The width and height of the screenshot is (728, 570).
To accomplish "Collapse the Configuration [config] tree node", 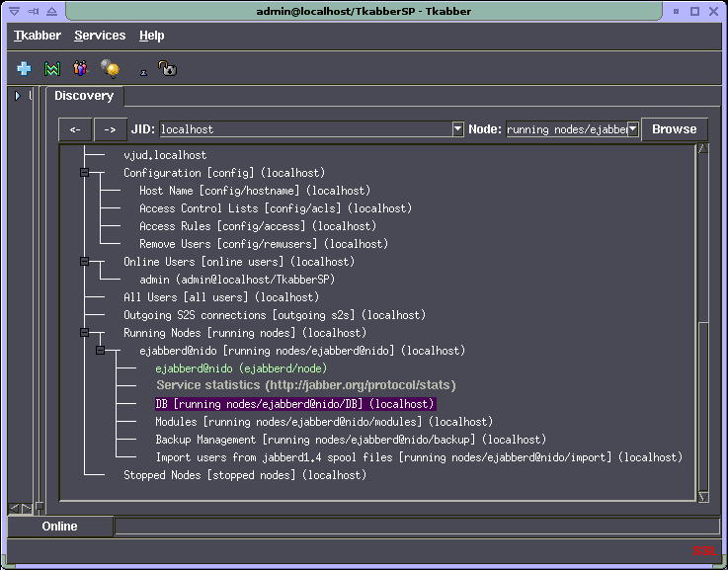I will point(84,173).
